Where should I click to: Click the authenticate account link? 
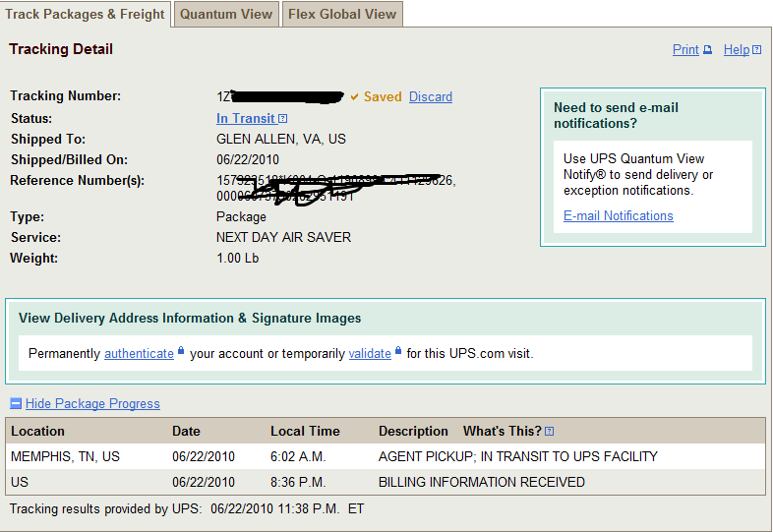139,353
